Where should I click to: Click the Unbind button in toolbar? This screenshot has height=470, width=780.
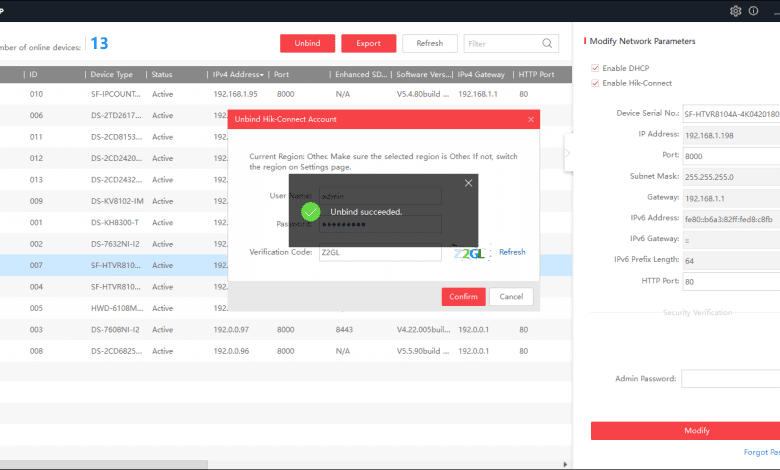307,43
